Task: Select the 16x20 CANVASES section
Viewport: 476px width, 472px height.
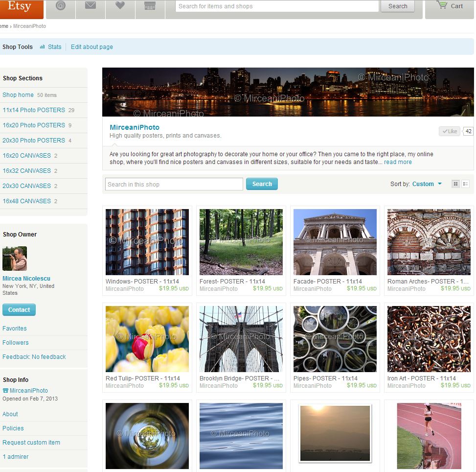Action: [x=26, y=156]
